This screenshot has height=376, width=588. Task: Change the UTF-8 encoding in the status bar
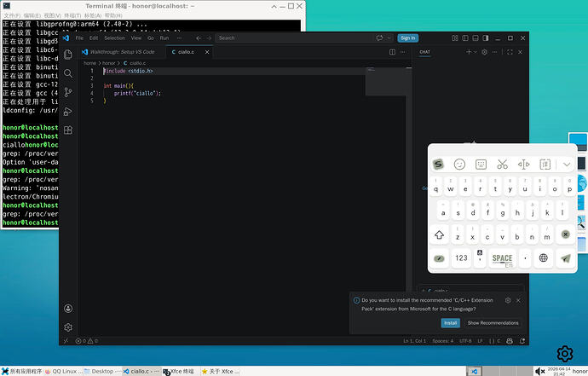[x=465, y=341]
